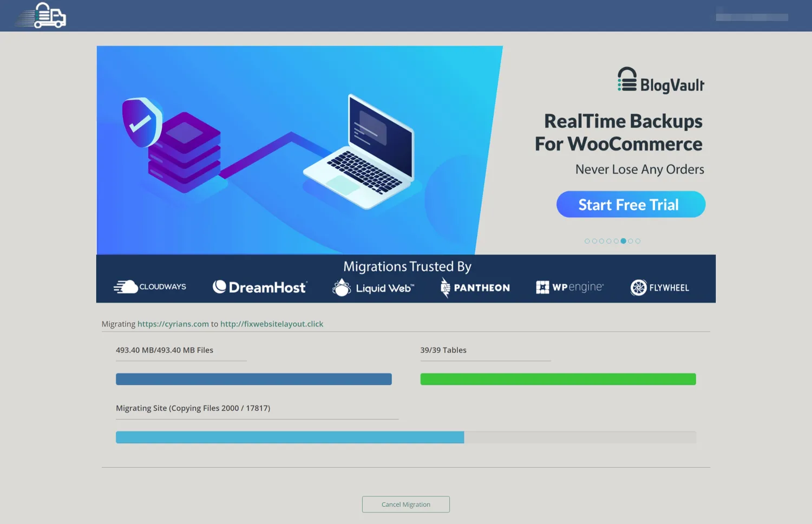Click the migration truck logo in header
812x524 pixels.
42,15
